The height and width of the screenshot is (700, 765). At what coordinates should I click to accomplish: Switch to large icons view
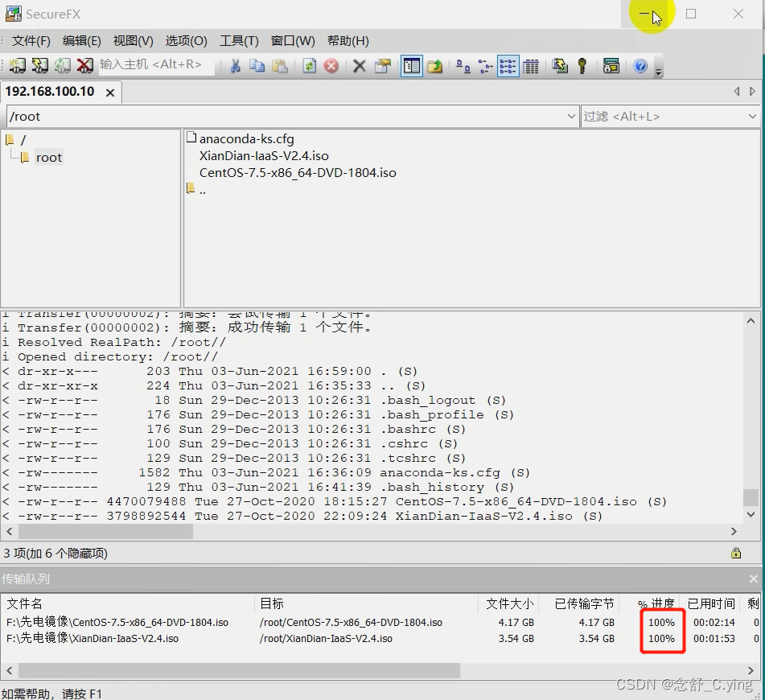pos(463,65)
